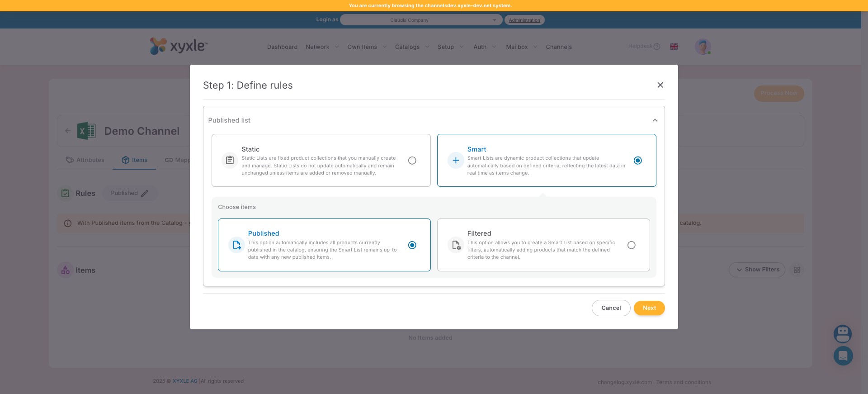Open the XYXLE AG footer link

(185, 381)
